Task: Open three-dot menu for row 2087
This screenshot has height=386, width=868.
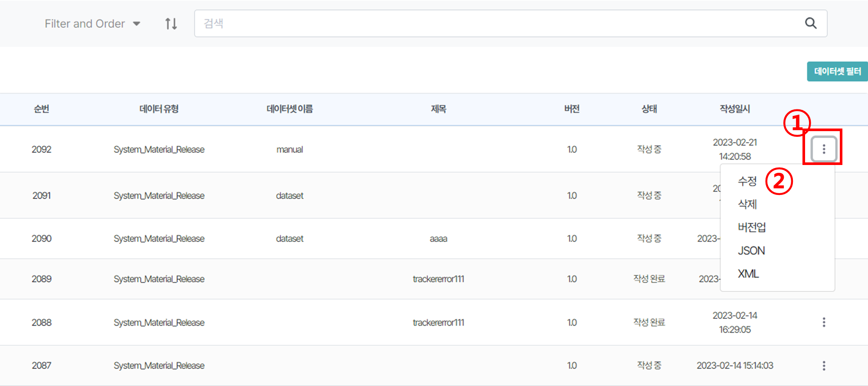Action: [x=823, y=366]
